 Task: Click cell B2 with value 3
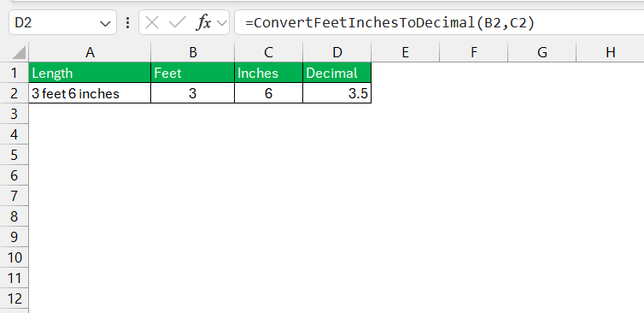pos(193,93)
